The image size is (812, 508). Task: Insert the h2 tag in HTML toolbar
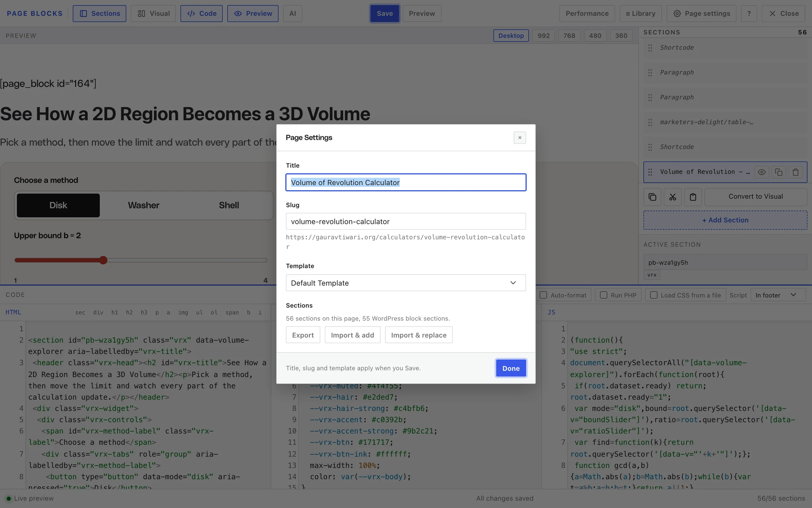tap(129, 312)
